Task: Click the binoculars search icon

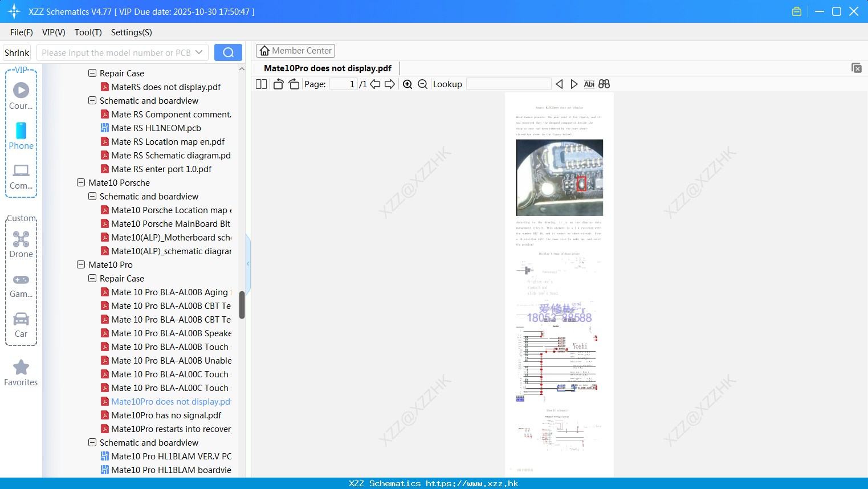Action: [604, 84]
